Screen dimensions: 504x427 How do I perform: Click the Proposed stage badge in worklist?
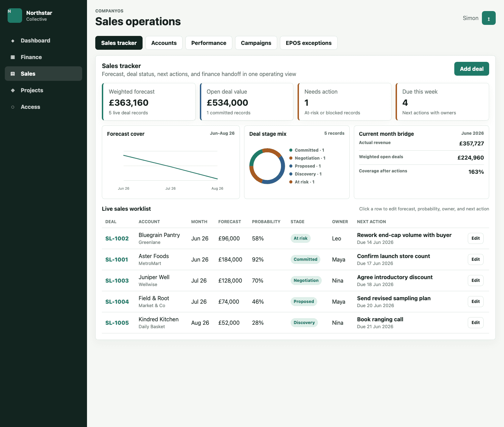pyautogui.click(x=304, y=302)
